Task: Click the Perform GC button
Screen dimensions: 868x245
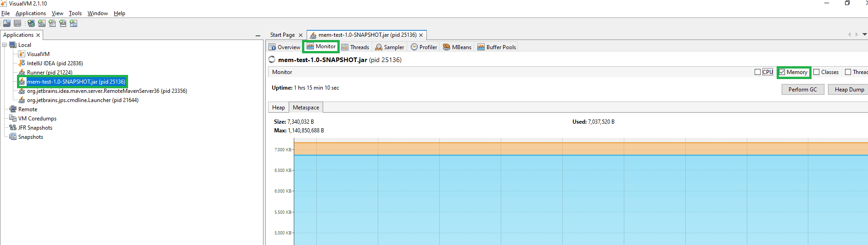Action: [x=803, y=90]
